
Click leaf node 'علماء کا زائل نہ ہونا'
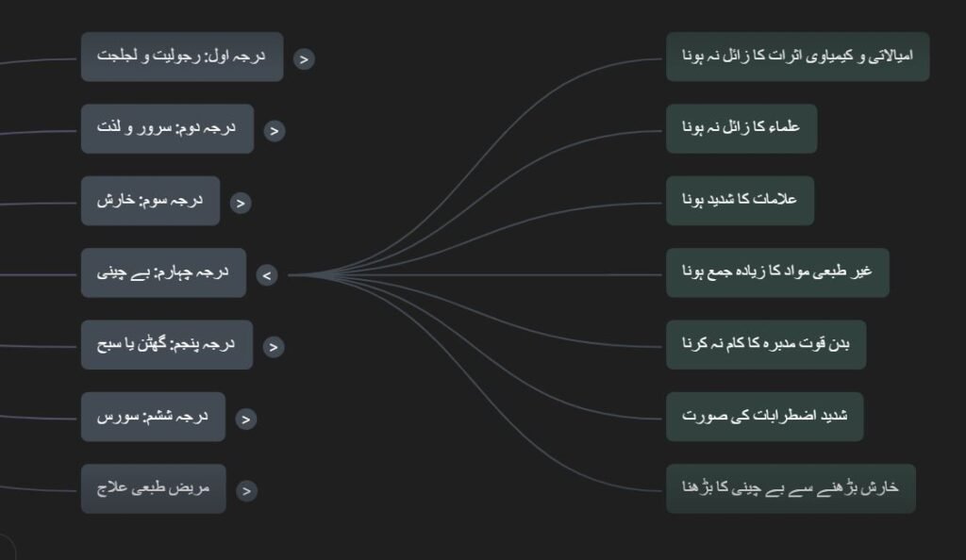[x=741, y=128]
